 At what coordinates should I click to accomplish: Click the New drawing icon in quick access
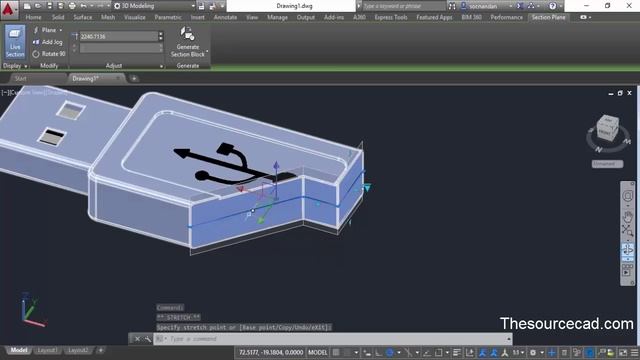[27, 6]
